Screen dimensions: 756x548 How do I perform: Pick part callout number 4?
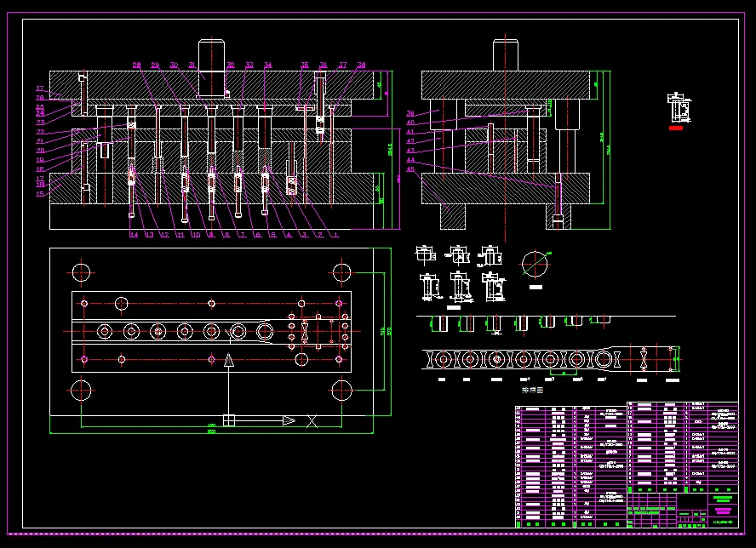coord(289,235)
